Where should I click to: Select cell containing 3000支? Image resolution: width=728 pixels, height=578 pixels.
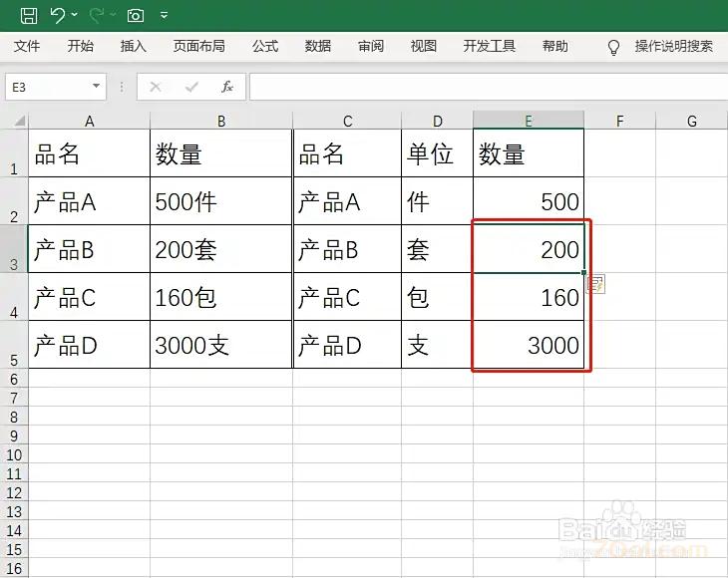(x=221, y=345)
